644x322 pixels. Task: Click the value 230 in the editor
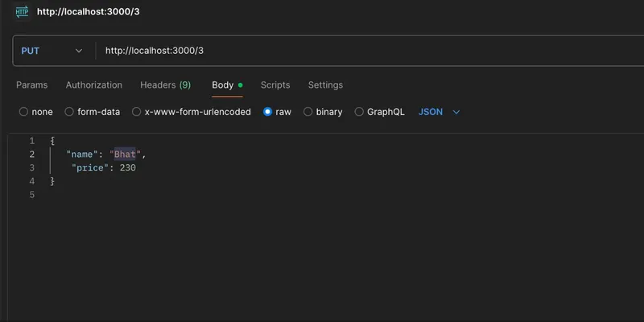point(128,168)
